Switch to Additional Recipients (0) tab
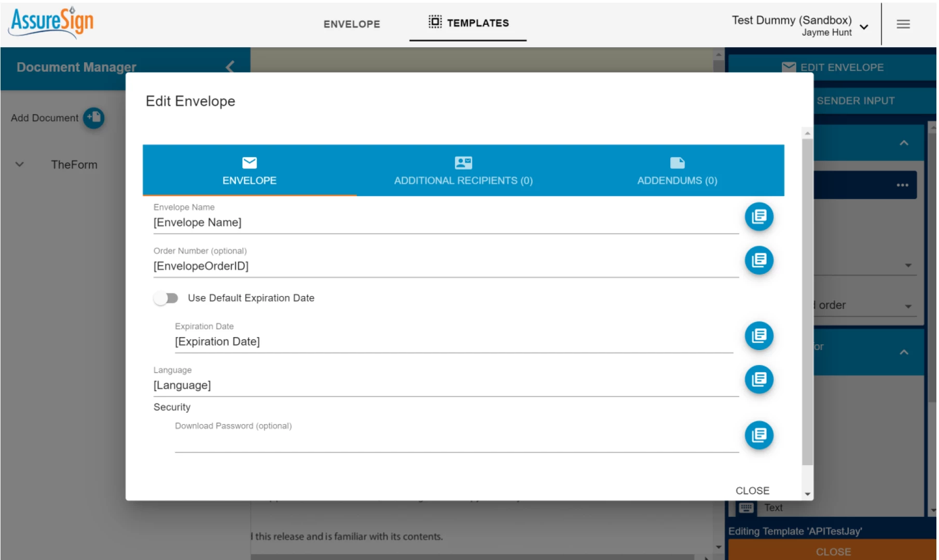The width and height of the screenshot is (939, 560). [463, 171]
